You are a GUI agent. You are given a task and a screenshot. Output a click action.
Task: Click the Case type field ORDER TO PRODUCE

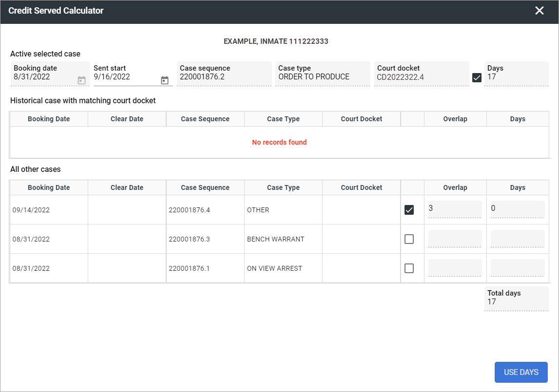(323, 74)
